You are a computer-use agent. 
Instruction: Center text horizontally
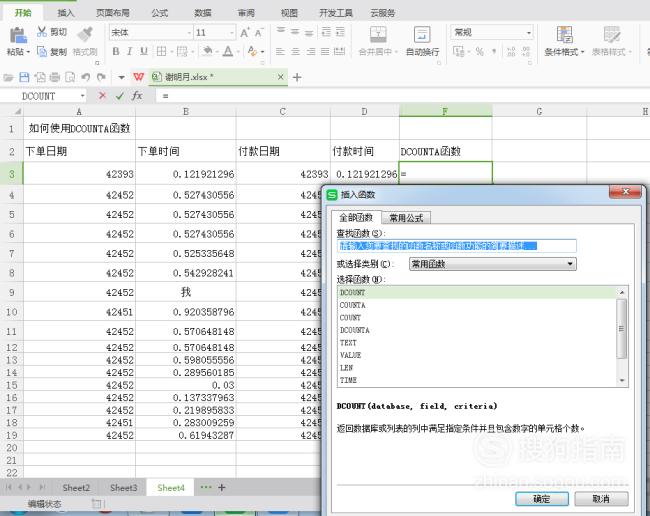[295, 51]
